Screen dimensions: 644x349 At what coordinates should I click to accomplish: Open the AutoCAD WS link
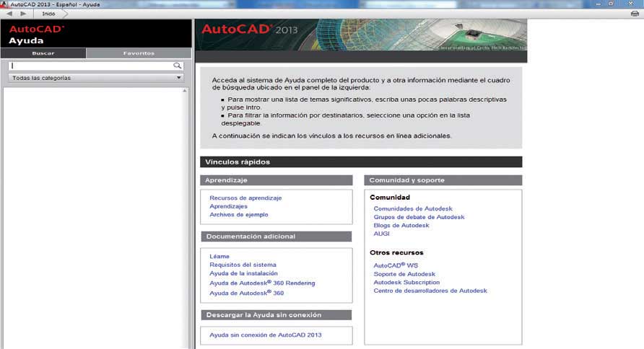[x=396, y=265]
